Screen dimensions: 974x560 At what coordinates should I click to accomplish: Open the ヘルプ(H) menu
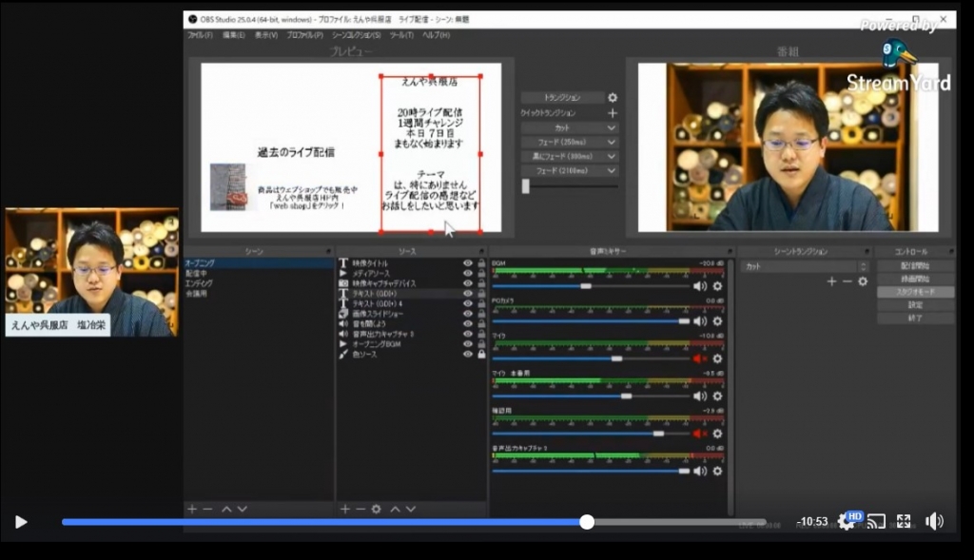[x=436, y=35]
